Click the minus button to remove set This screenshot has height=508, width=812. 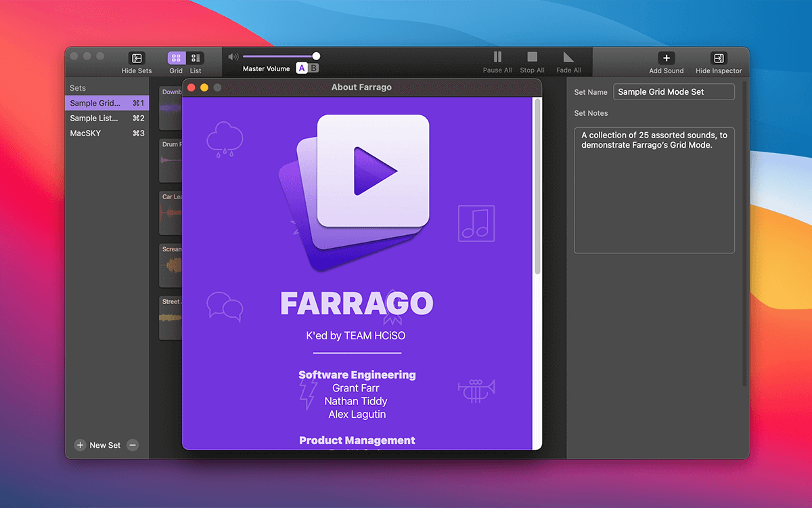[133, 445]
